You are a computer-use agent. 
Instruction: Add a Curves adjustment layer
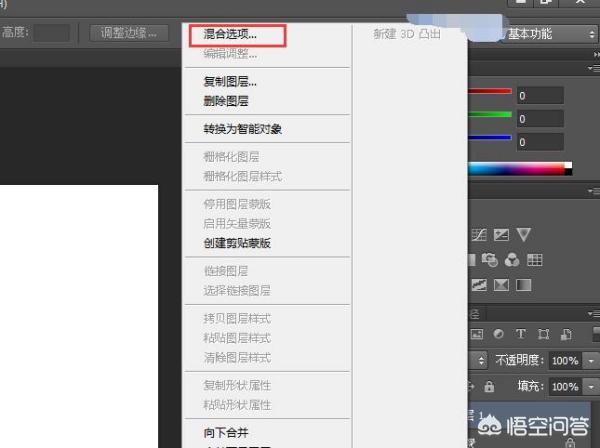click(479, 235)
